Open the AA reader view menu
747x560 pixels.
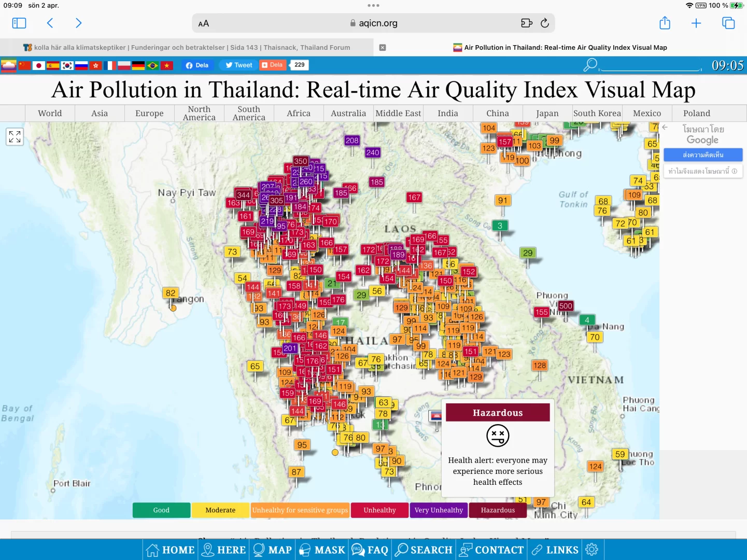pos(204,23)
